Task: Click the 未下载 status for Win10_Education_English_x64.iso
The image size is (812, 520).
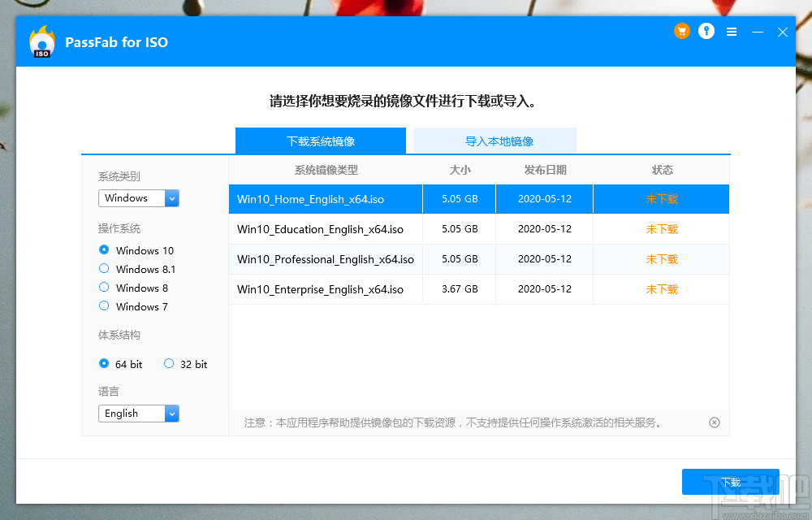Action: (x=660, y=228)
